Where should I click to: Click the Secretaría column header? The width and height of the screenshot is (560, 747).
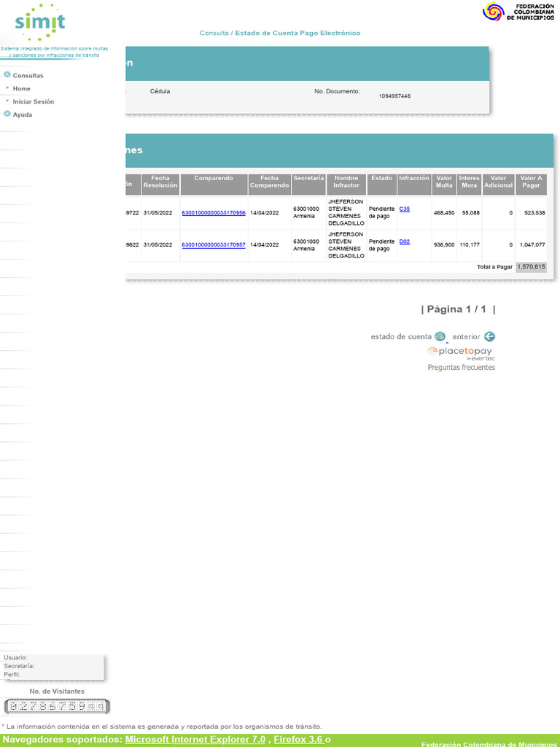(x=308, y=185)
